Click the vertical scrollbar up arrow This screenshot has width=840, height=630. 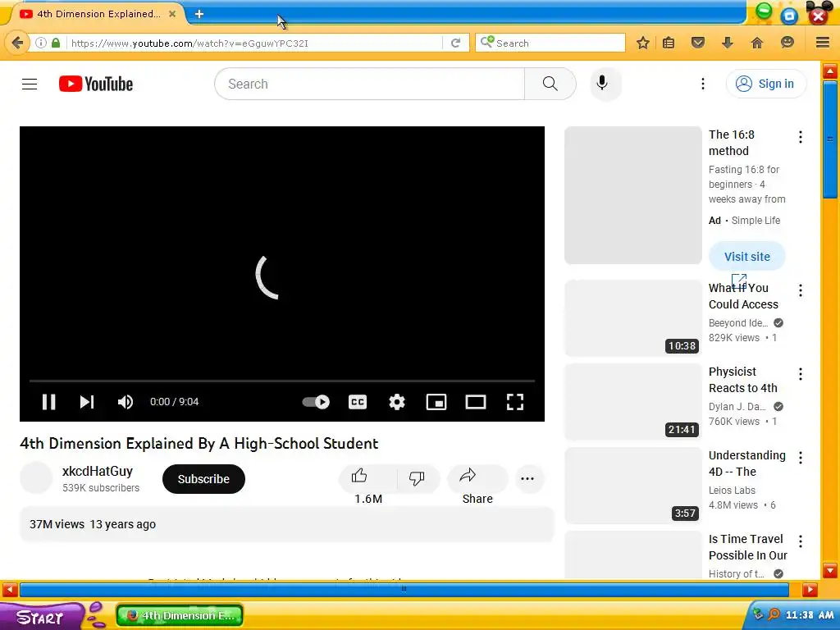point(830,71)
